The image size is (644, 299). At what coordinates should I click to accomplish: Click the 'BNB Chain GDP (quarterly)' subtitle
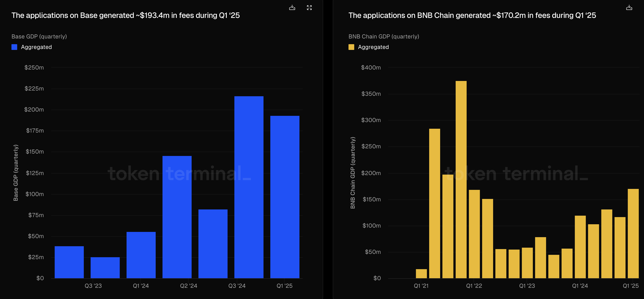pos(384,37)
